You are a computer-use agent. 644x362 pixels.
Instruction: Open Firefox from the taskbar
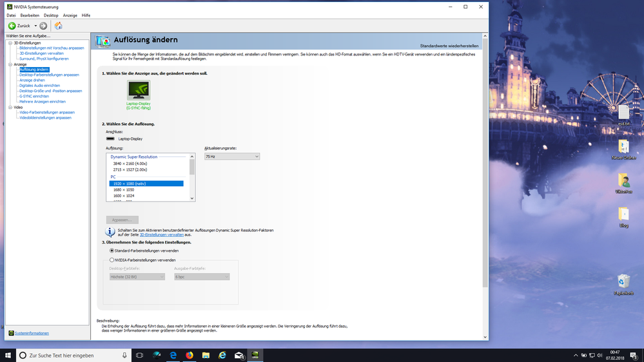click(190, 356)
